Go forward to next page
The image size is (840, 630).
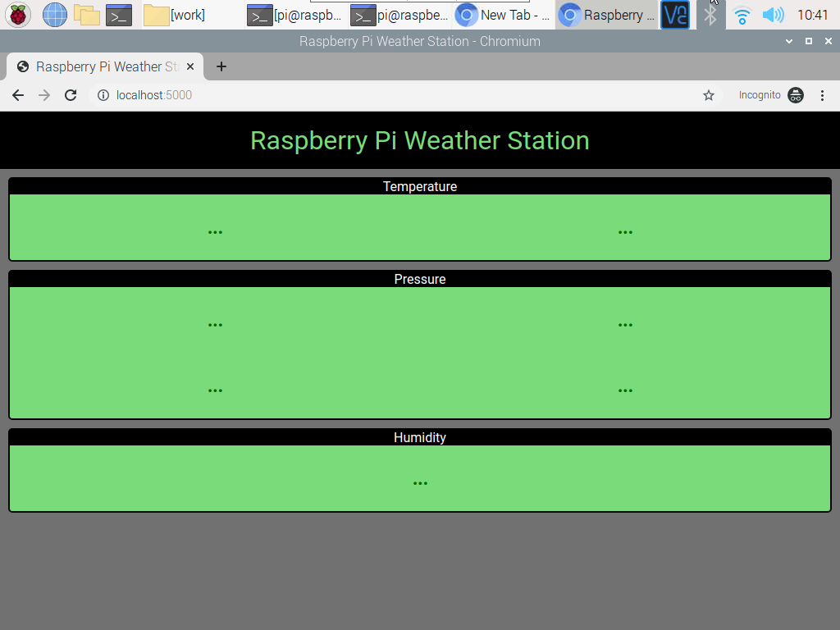click(x=44, y=95)
